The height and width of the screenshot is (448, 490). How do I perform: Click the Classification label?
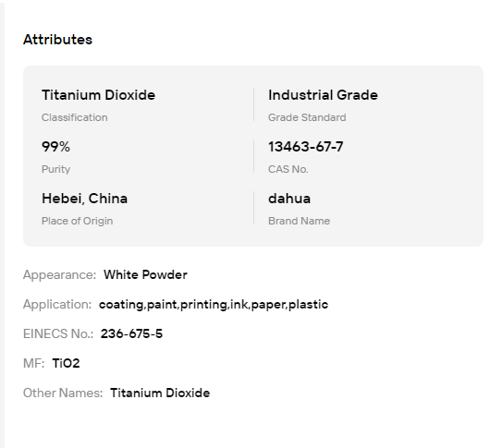click(75, 117)
